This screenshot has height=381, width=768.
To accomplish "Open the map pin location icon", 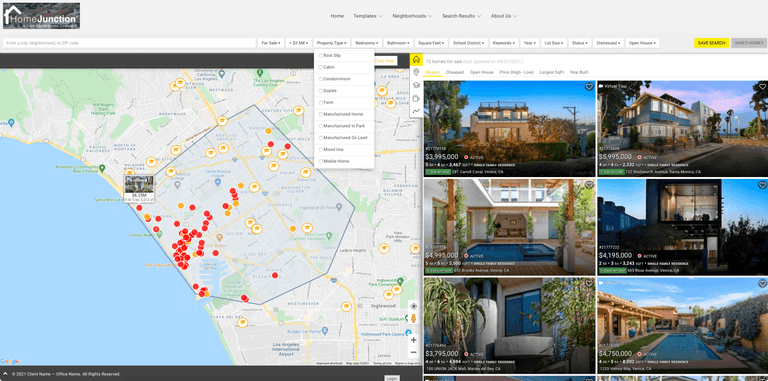I will point(416,72).
